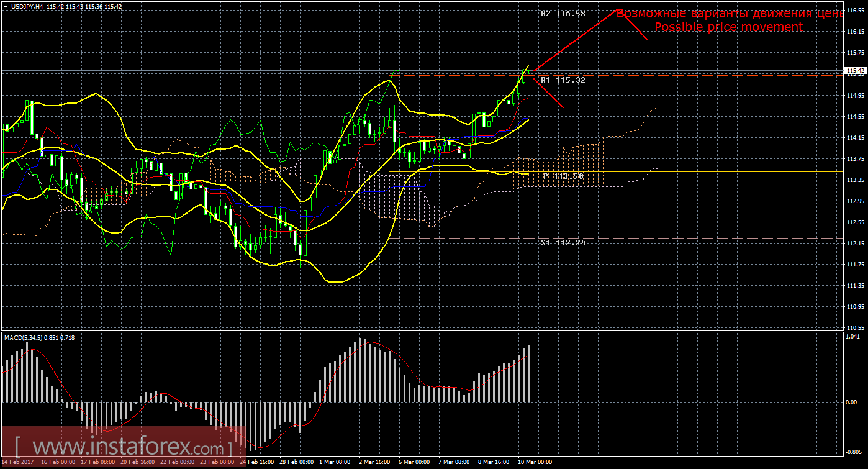This screenshot has height=469, width=868.
Task: Click 110.55 on the price scale
Action: coord(856,327)
